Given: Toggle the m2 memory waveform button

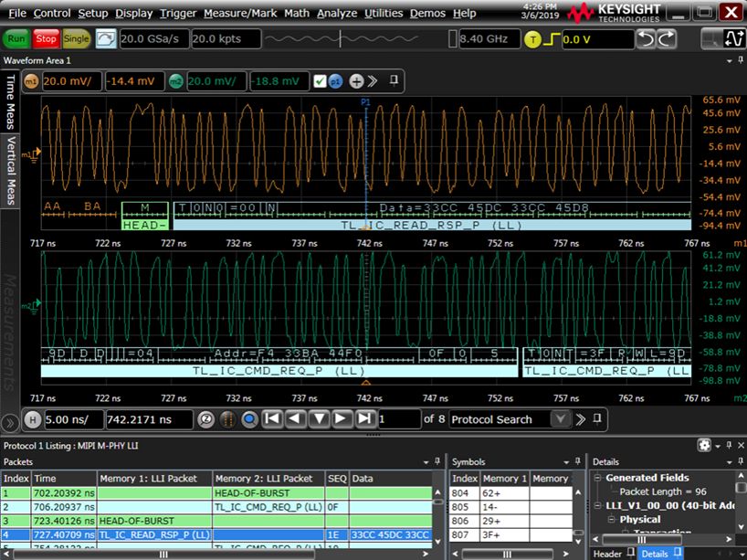Looking at the screenshot, I should click(174, 81).
